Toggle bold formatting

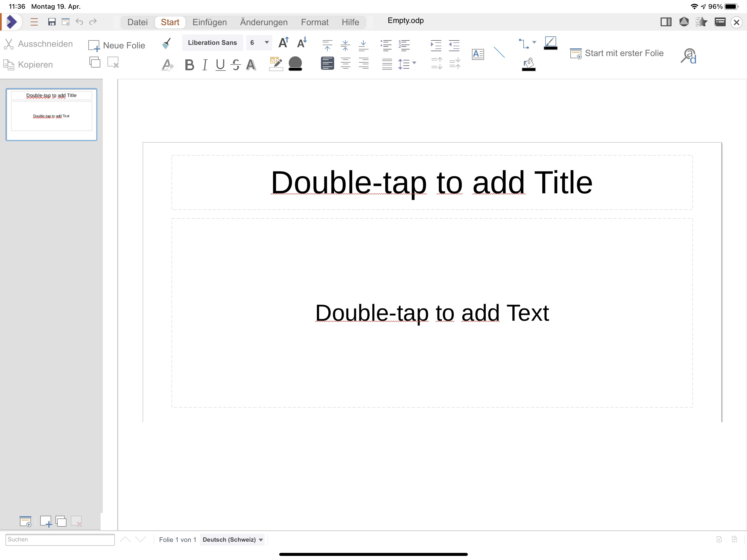(x=189, y=65)
